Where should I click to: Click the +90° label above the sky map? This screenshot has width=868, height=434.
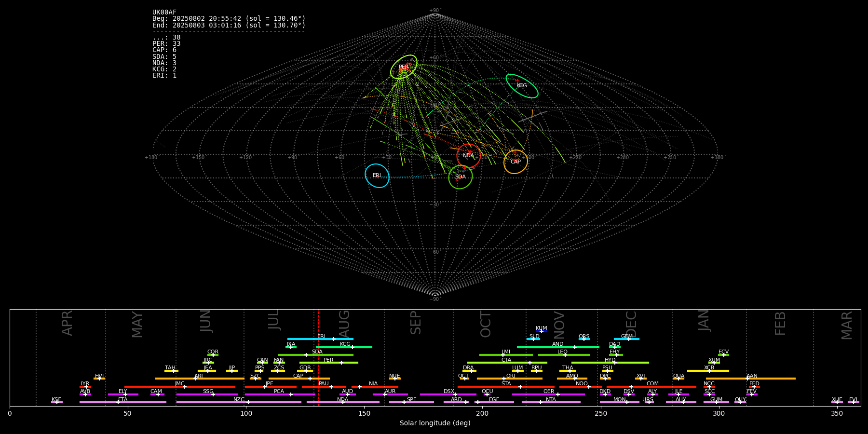click(x=435, y=11)
